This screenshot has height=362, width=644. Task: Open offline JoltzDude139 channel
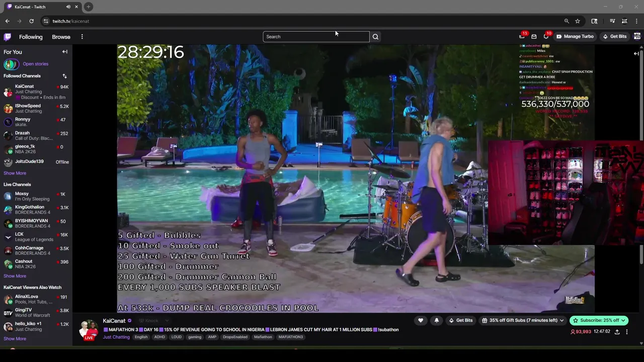(x=36, y=162)
